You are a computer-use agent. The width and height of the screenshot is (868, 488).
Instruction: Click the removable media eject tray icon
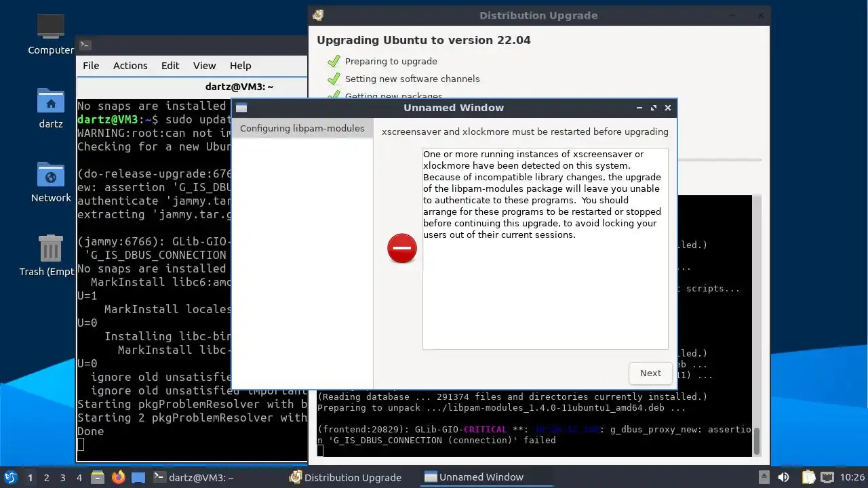[x=764, y=477]
